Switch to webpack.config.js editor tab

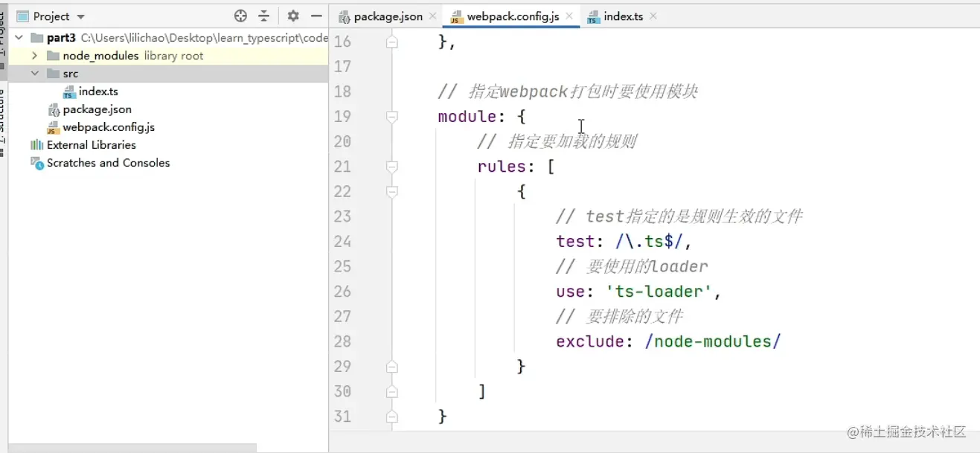513,16
